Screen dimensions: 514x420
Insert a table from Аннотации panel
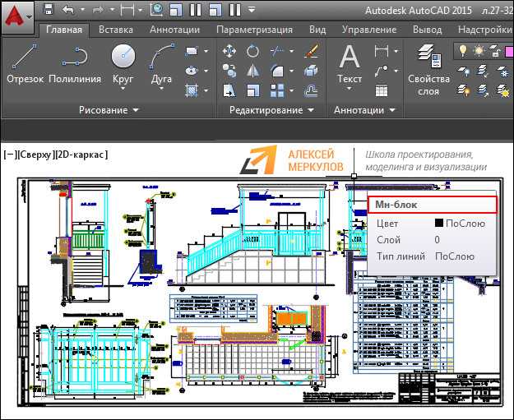pos(382,90)
